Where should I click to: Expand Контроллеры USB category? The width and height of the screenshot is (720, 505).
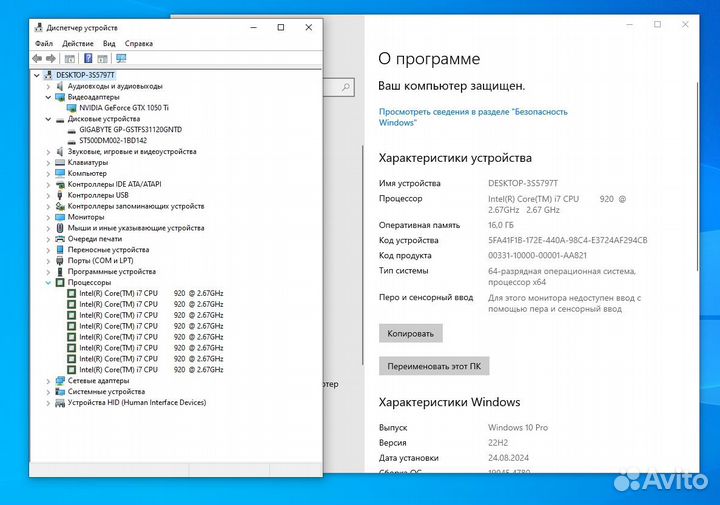[48, 195]
